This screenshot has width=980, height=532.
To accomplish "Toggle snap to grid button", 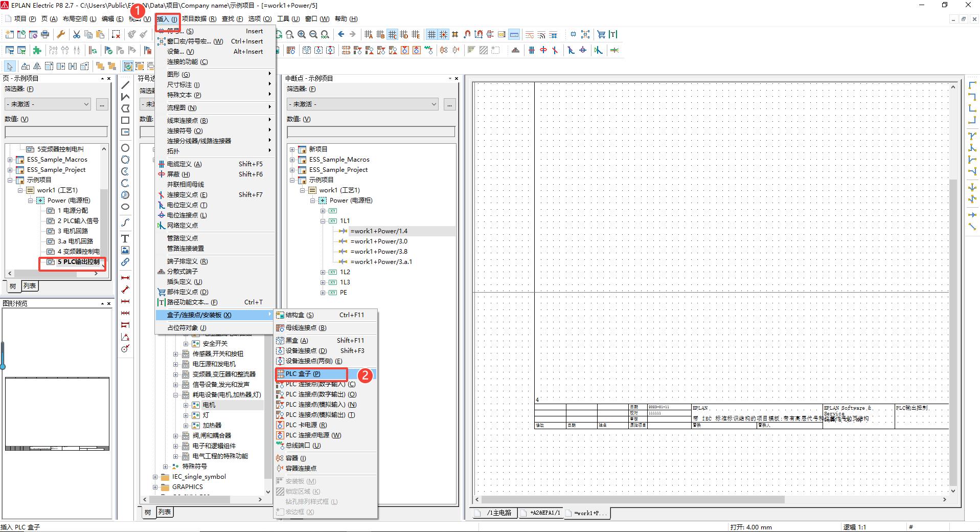I will (x=443, y=34).
